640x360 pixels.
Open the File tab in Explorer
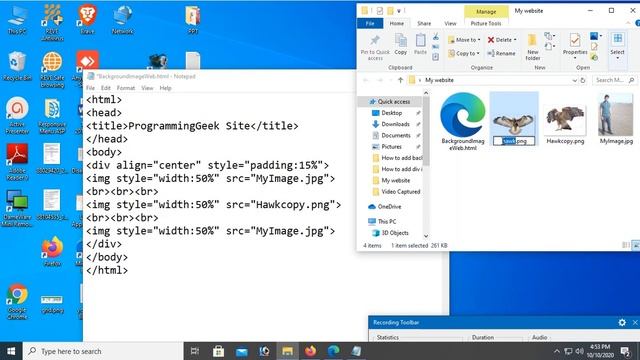point(370,24)
